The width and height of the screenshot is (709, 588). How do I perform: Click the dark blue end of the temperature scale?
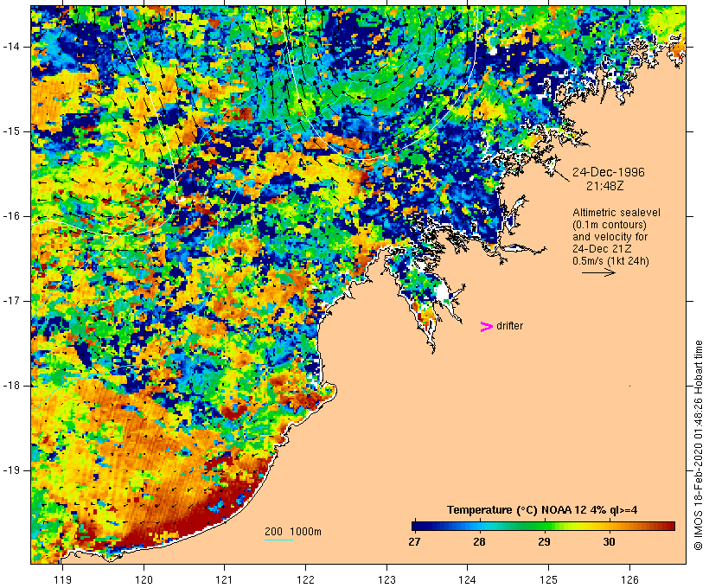pos(418,526)
